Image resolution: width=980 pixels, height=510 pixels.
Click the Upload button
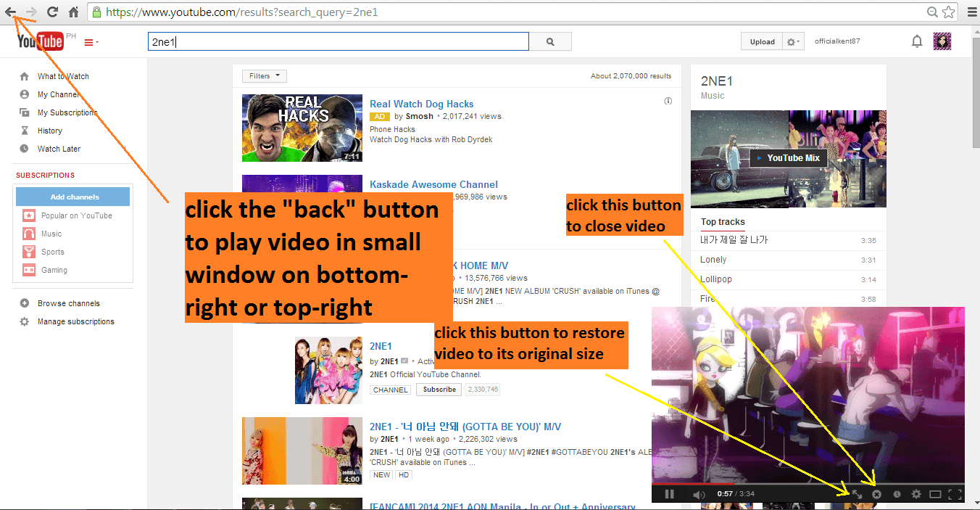762,42
